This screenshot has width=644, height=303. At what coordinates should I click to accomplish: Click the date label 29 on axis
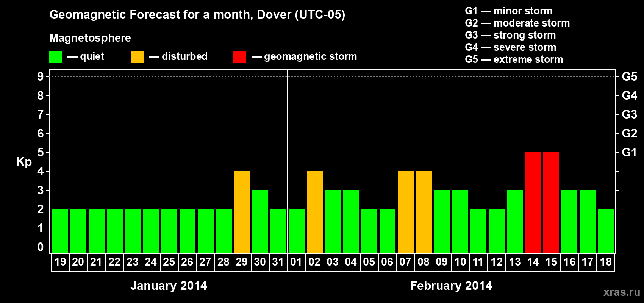click(242, 262)
